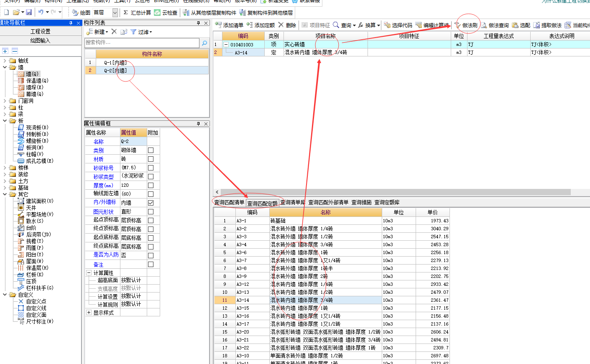Select 保温墙(Q) tree item
This screenshot has height=364, width=590.
click(37, 81)
